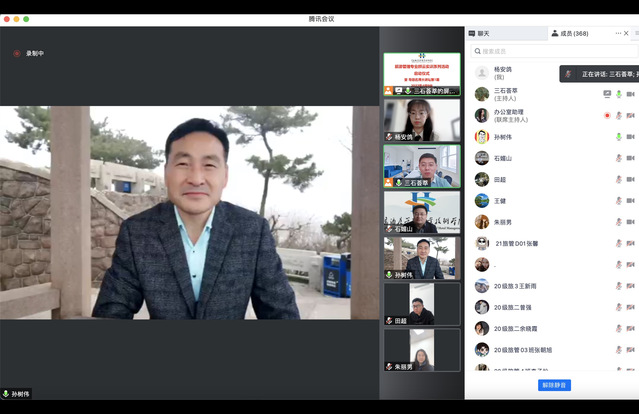Image resolution: width=639 pixels, height=414 pixels.
Task: Toggle microphone icon for 石耀山
Action: (x=618, y=158)
